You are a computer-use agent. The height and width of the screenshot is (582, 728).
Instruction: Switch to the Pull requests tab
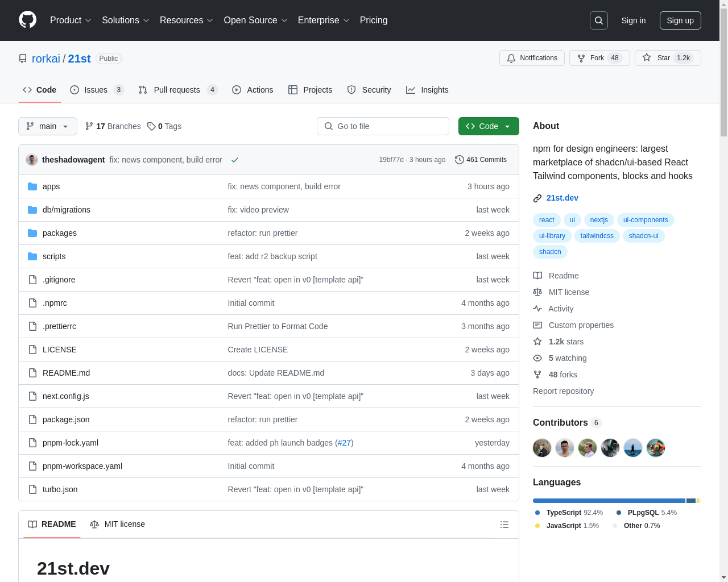178,90
